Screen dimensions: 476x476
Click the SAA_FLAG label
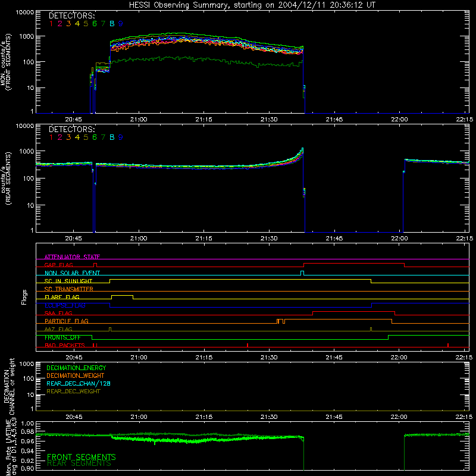58,313
